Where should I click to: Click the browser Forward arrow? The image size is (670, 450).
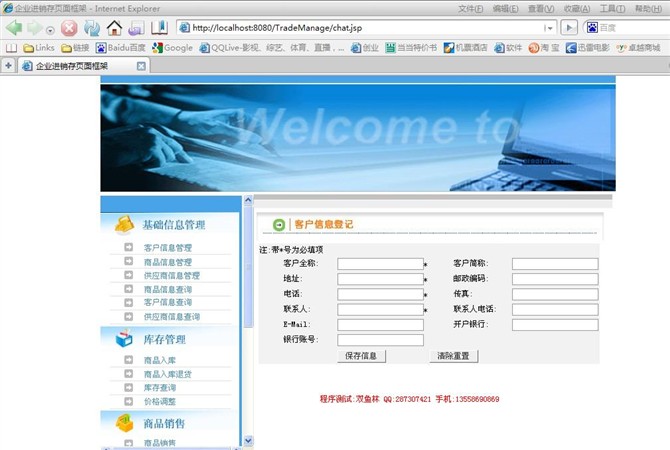[x=35, y=28]
